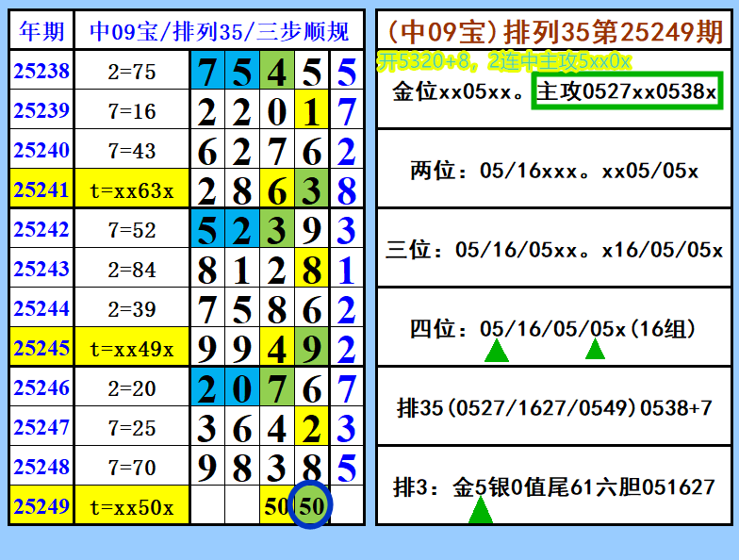Click the formula cell 7=70
Screen dimensions: 739x560
coord(132,467)
